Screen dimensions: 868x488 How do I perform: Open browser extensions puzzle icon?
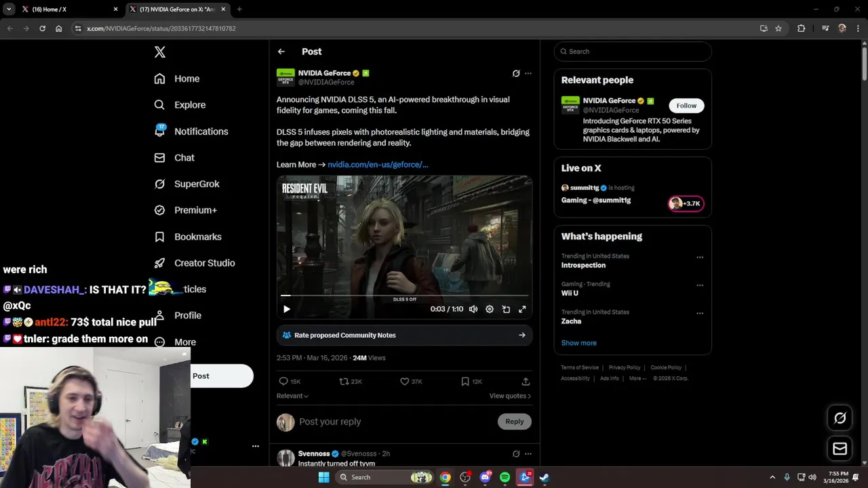click(x=801, y=28)
